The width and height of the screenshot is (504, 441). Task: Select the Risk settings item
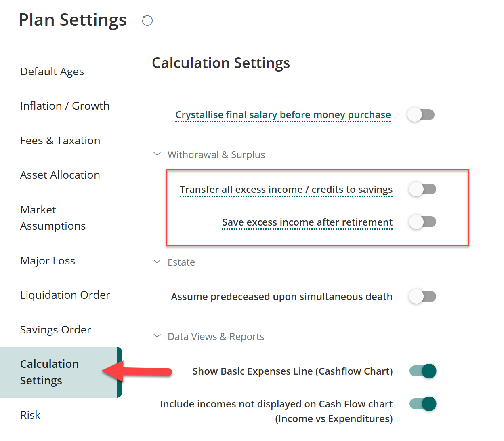tap(30, 415)
